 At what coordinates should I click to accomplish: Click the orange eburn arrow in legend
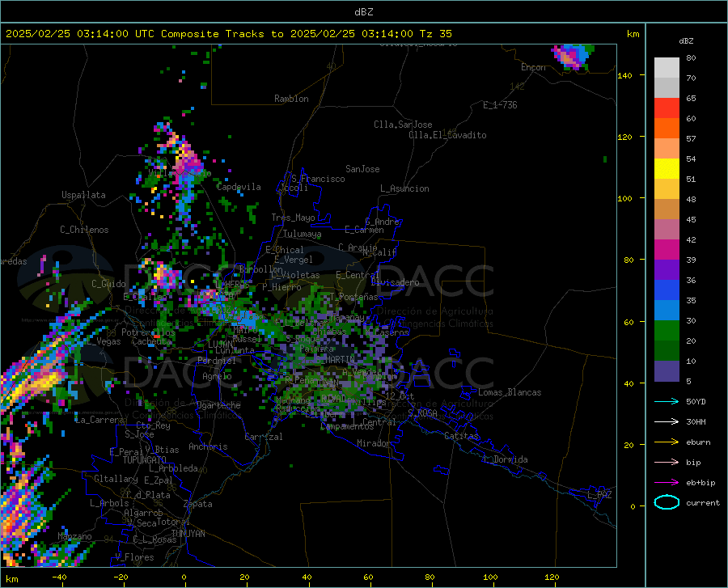(667, 442)
